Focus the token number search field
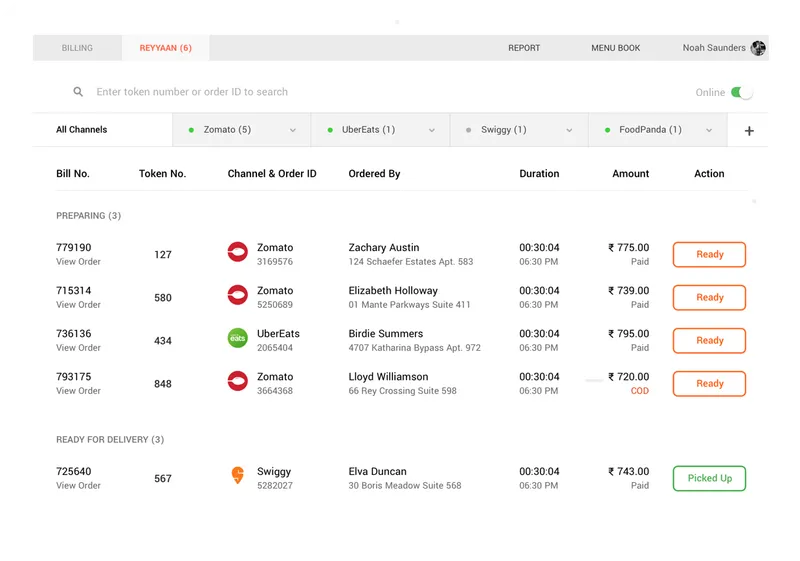Screen dimensions: 800x561 point(192,92)
